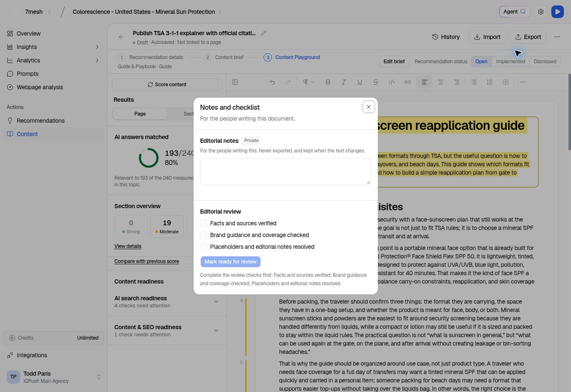The width and height of the screenshot is (571, 392).
Task: Expand the Analytics sidebar submenu
Action: (x=97, y=60)
